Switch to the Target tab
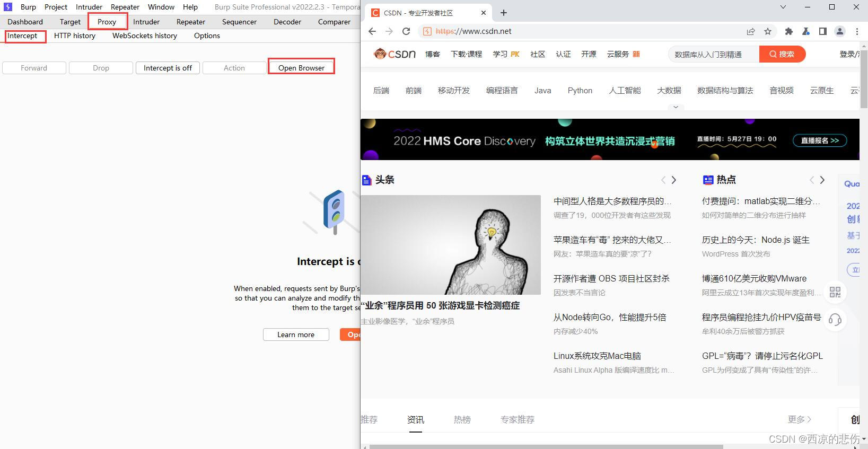Image resolution: width=868 pixels, height=449 pixels. [x=70, y=22]
